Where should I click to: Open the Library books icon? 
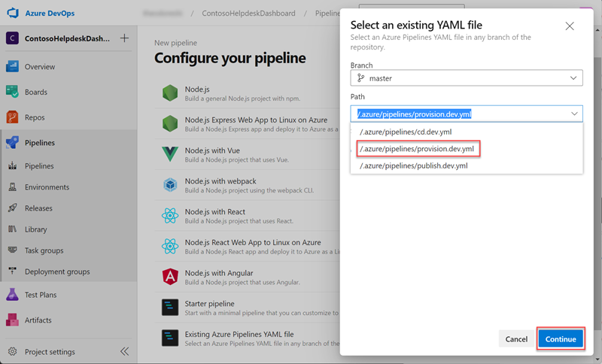(12, 229)
